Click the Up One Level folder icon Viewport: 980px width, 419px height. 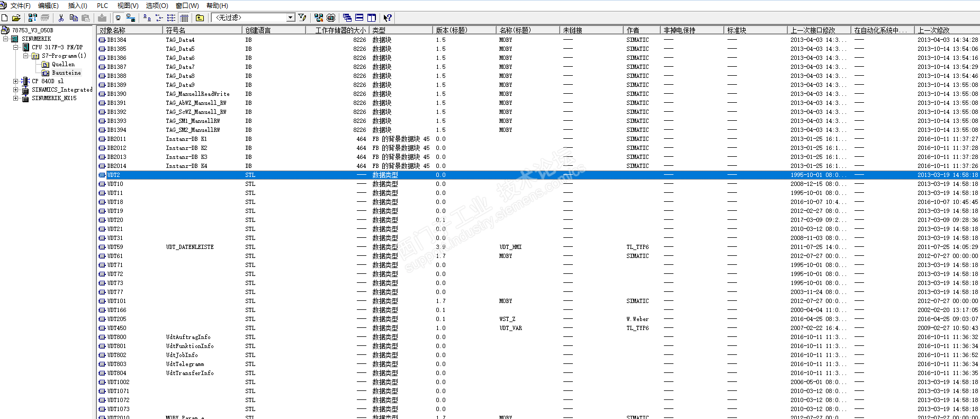click(200, 17)
